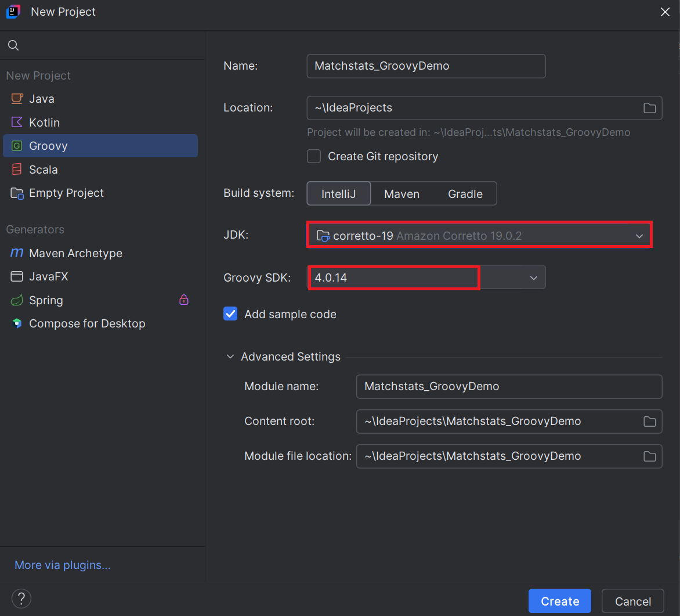Viewport: 680px width, 616px height.
Task: Click the Maven Archetype m icon
Action: click(x=17, y=253)
